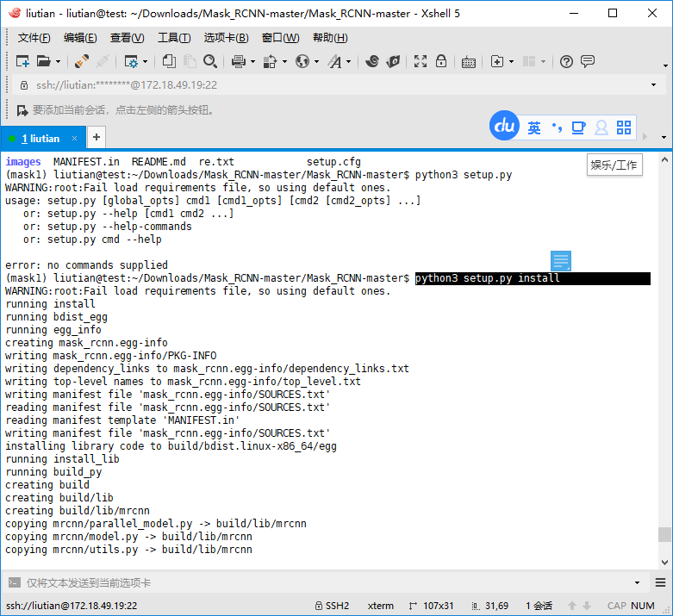Click the Print icon

(239, 61)
